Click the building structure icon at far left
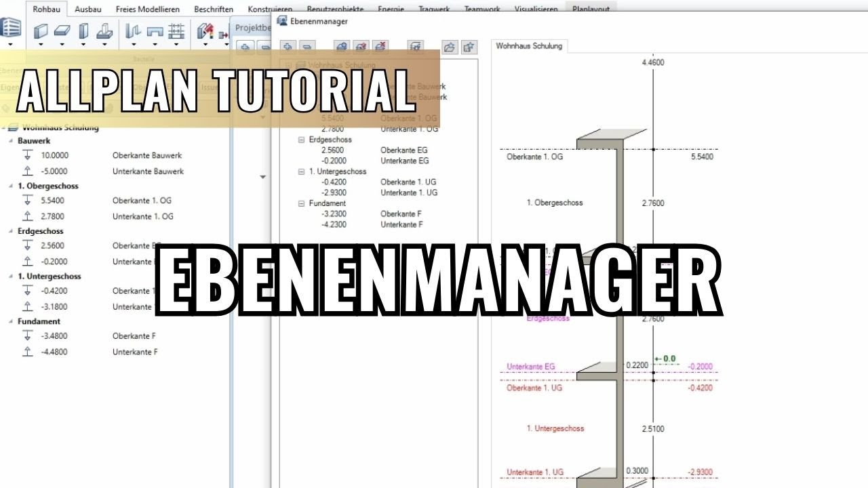The height and width of the screenshot is (488, 868). pyautogui.click(x=11, y=28)
